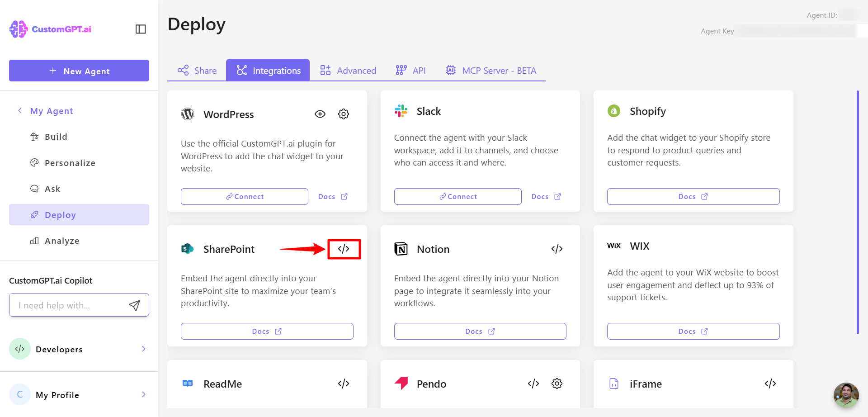868x417 pixels.
Task: Click the Shopify logo icon
Action: pos(614,111)
